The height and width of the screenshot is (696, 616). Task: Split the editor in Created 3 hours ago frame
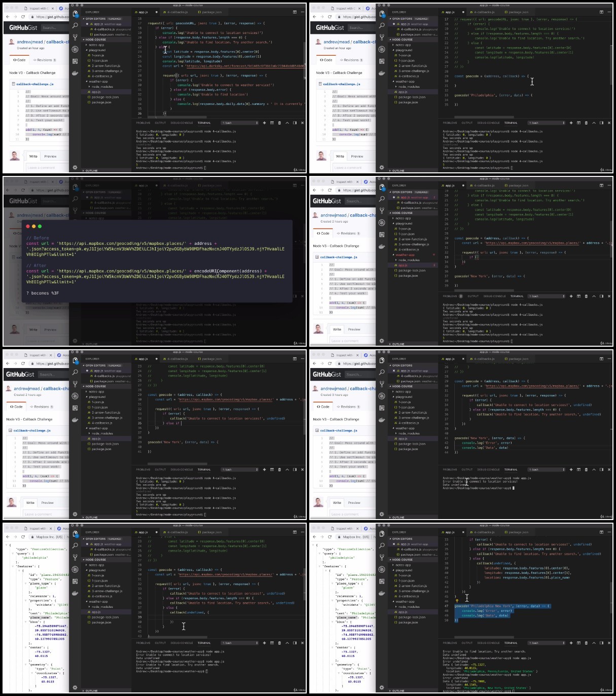602,358
